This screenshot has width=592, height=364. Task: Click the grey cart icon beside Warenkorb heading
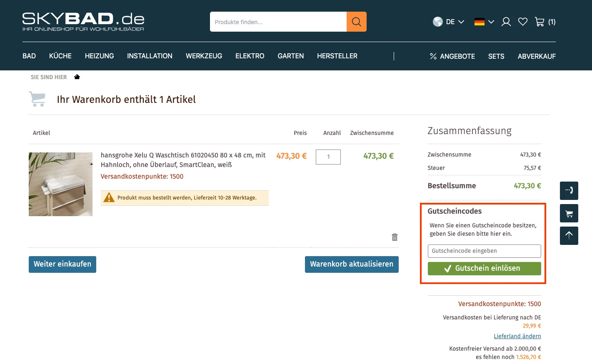(37, 99)
